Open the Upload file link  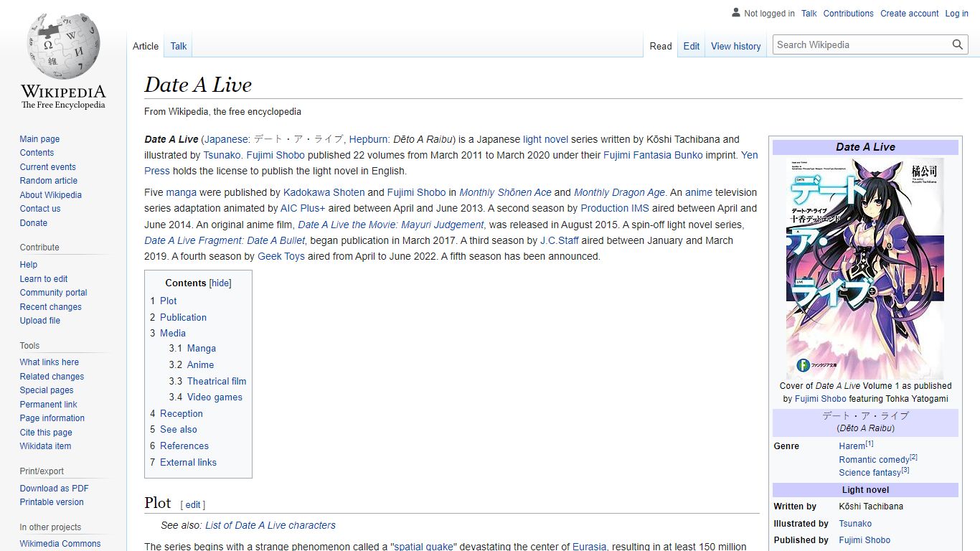coord(40,321)
